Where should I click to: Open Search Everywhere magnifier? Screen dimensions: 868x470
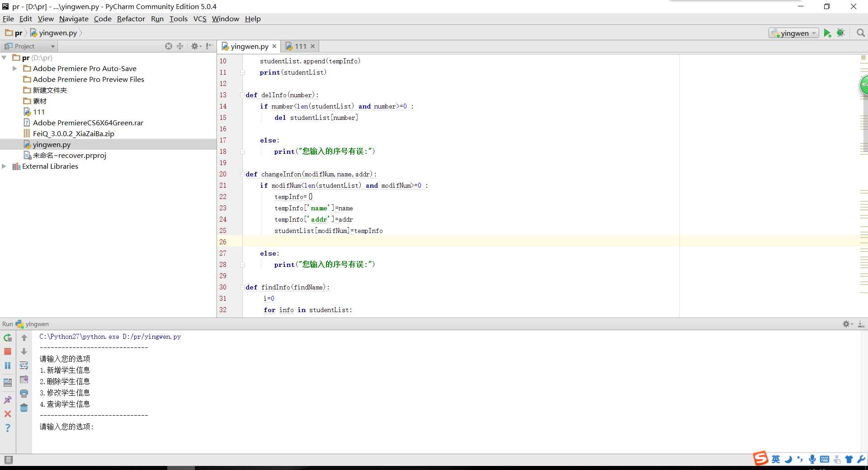[x=861, y=33]
